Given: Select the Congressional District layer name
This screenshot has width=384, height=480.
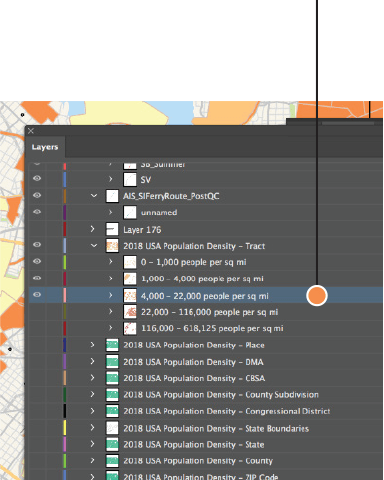Looking at the screenshot, I should pos(227,411).
